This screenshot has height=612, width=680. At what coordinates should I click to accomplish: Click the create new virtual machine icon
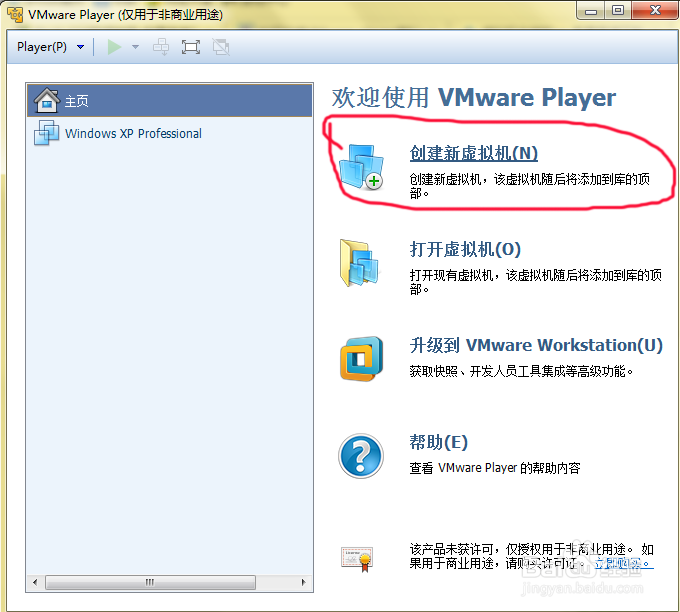click(361, 167)
